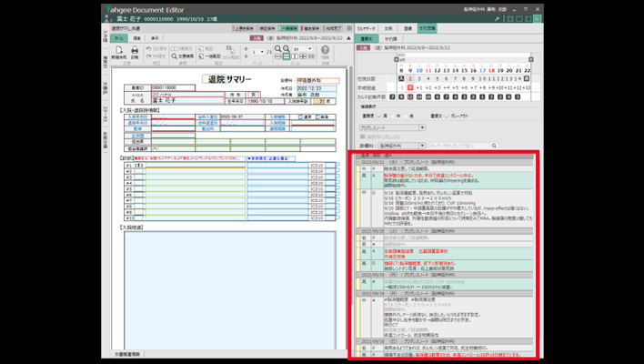Open the 文例 tab
The height and width of the screenshot is (364, 644).
point(388,29)
